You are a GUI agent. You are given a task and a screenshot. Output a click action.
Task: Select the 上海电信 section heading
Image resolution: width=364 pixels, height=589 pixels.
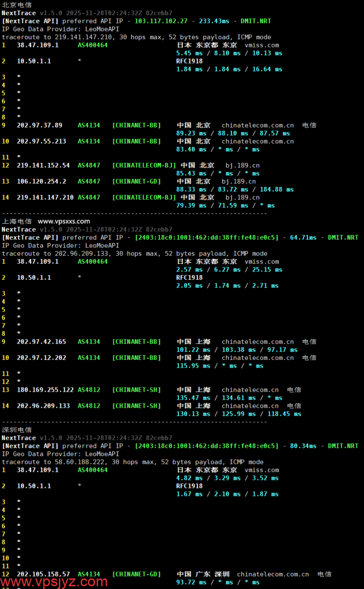pos(17,221)
